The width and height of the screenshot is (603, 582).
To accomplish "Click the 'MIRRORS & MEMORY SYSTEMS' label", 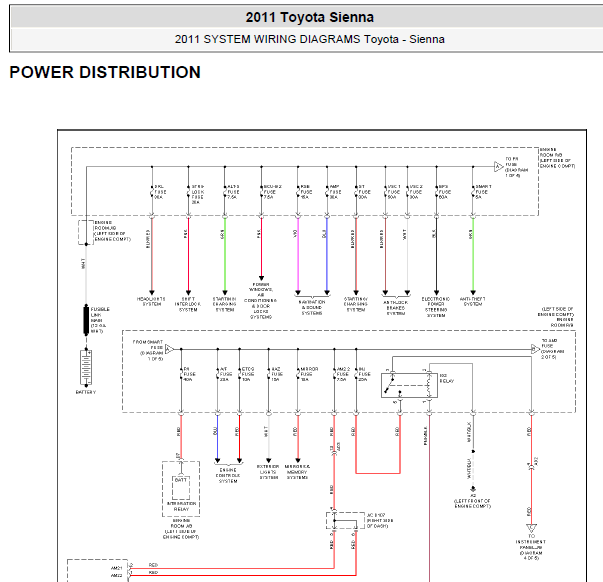I will click(x=297, y=472).
